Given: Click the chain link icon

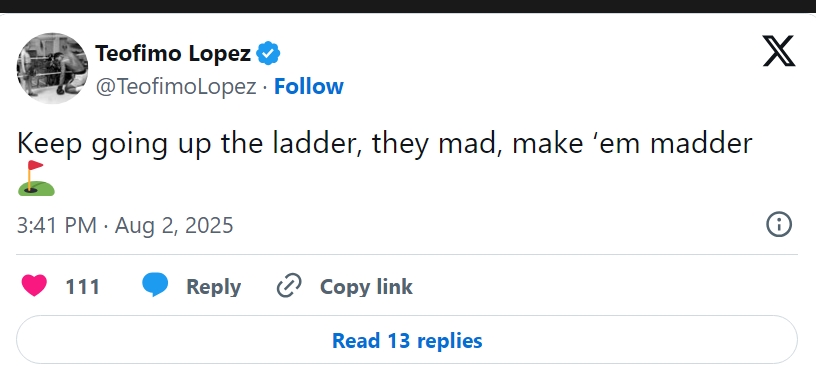Looking at the screenshot, I should [289, 286].
